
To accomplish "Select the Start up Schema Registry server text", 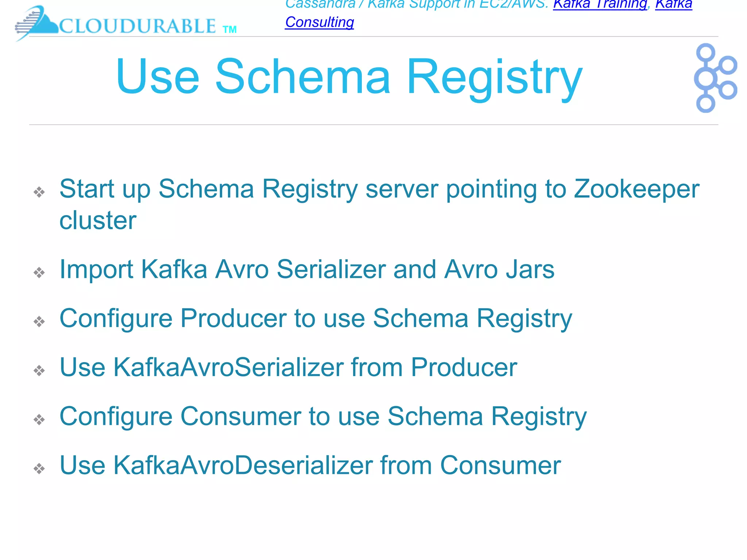I will click(379, 205).
